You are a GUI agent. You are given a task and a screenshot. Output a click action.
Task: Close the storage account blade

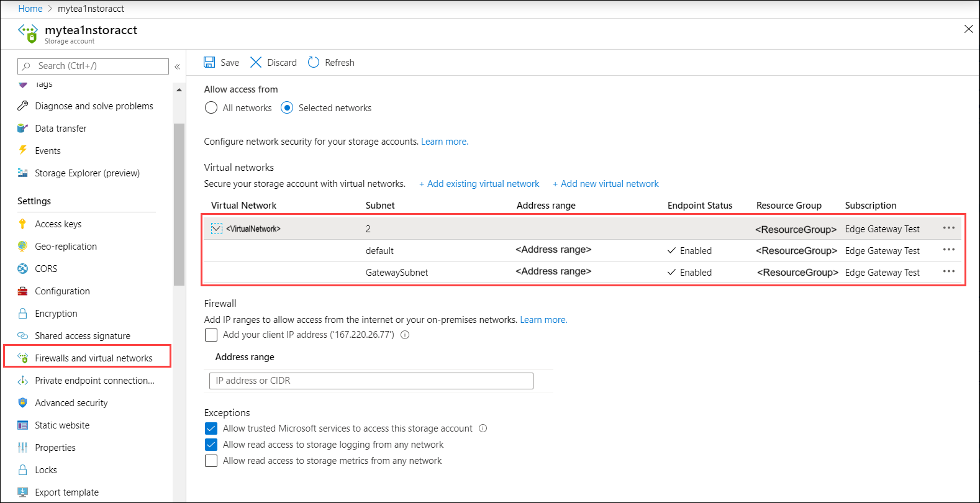pos(968,29)
